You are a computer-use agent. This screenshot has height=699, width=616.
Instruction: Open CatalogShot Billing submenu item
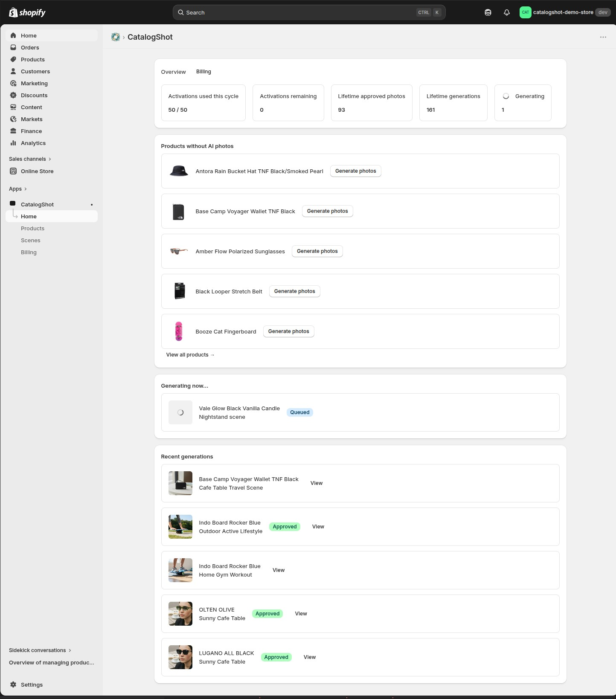click(x=52, y=252)
